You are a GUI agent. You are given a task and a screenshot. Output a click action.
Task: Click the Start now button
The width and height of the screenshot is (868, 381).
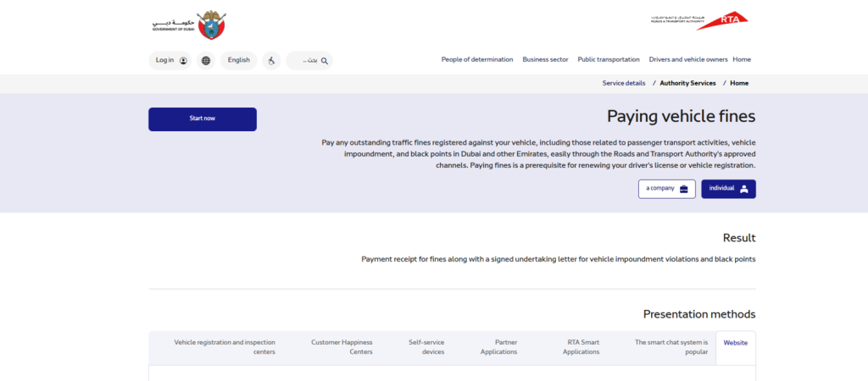click(x=203, y=119)
